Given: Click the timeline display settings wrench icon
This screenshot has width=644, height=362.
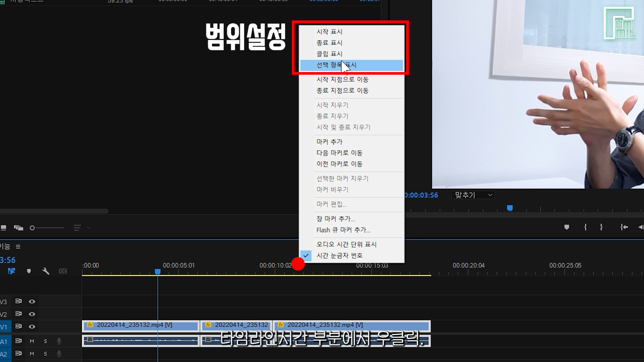Looking at the screenshot, I should coord(46,271).
